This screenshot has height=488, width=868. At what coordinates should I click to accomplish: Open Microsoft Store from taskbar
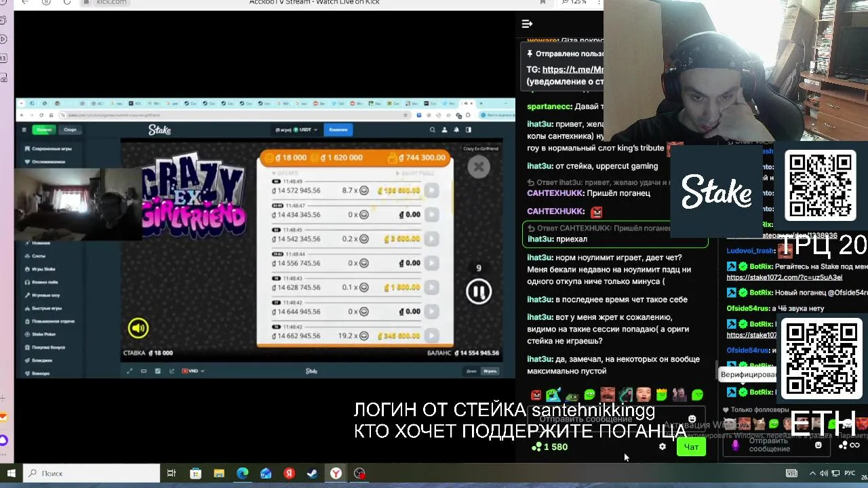[x=195, y=473]
